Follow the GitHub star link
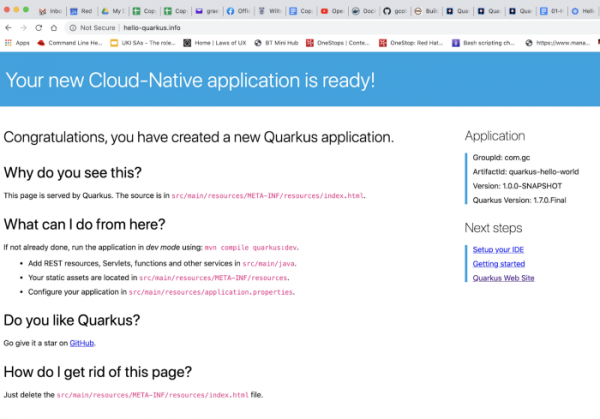The width and height of the screenshot is (600, 419). click(x=82, y=343)
